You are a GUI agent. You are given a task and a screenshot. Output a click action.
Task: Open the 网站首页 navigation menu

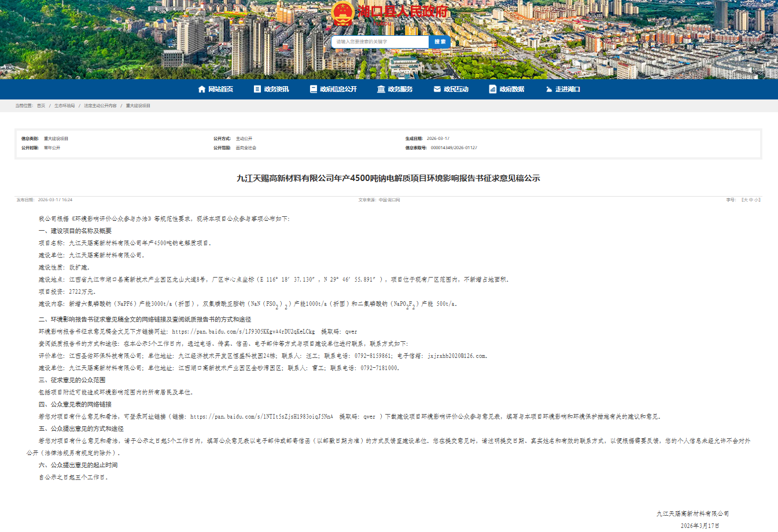pos(220,89)
